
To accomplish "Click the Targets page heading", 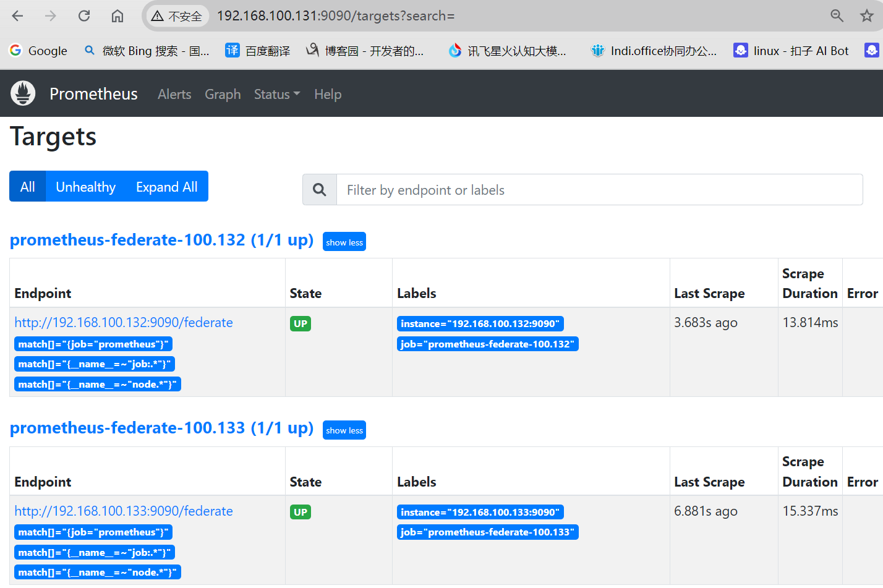I will point(53,137).
